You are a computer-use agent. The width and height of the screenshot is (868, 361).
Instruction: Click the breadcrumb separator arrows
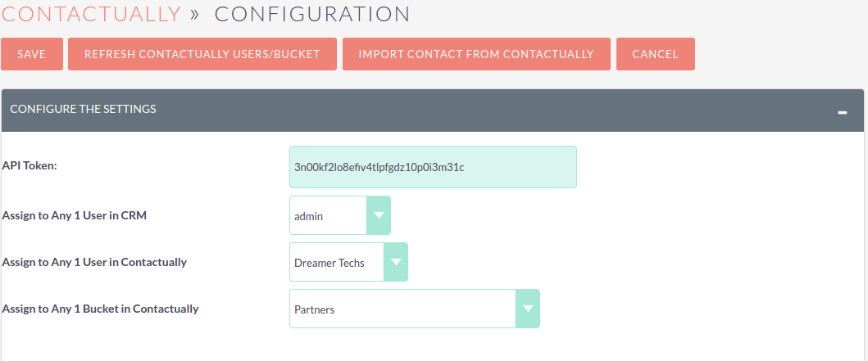pyautogui.click(x=194, y=15)
